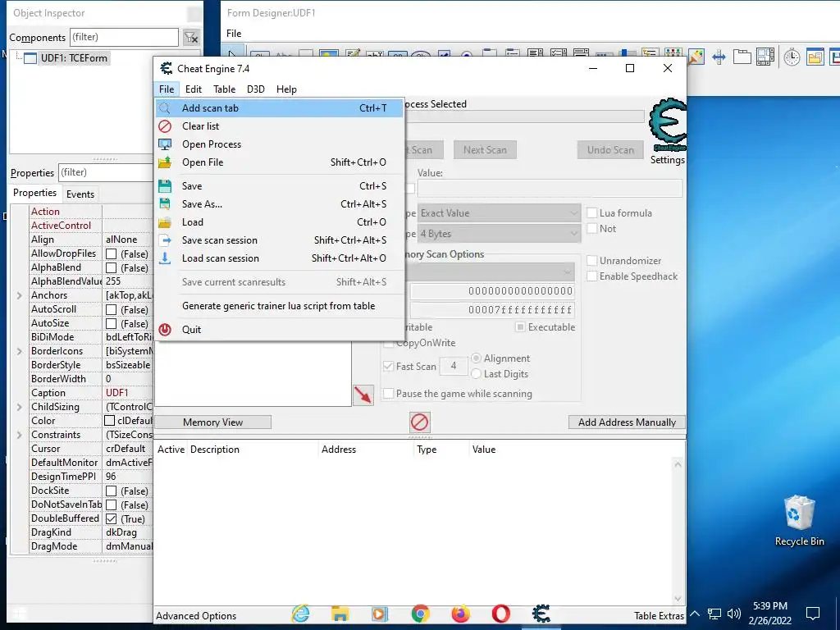
Task: Open the Memory Scan Options region dropdown
Action: (x=491, y=272)
